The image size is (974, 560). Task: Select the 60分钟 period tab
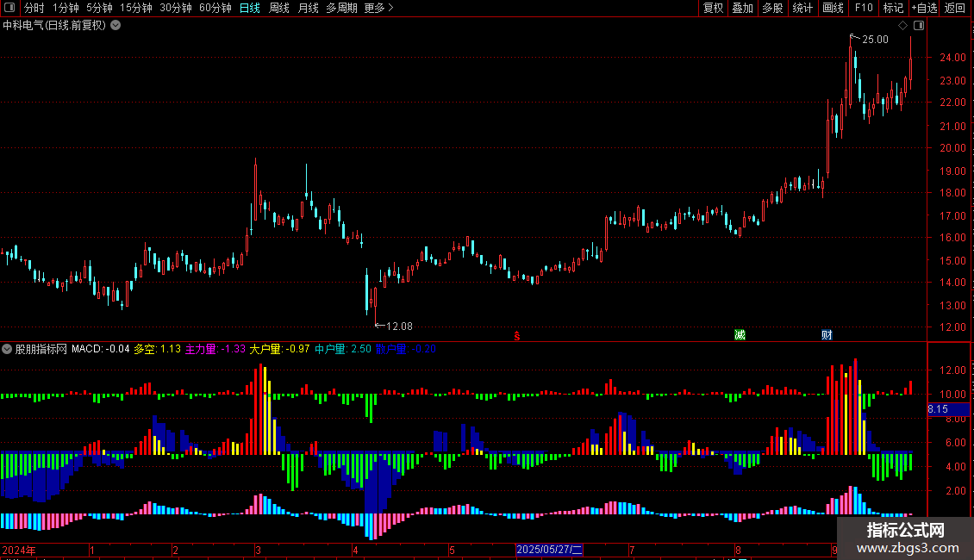(x=215, y=8)
